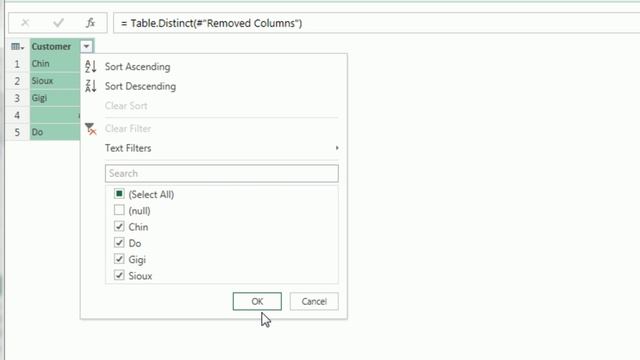Select the Chin cell in row 1
This screenshot has height=360, width=640.
[x=55, y=64]
